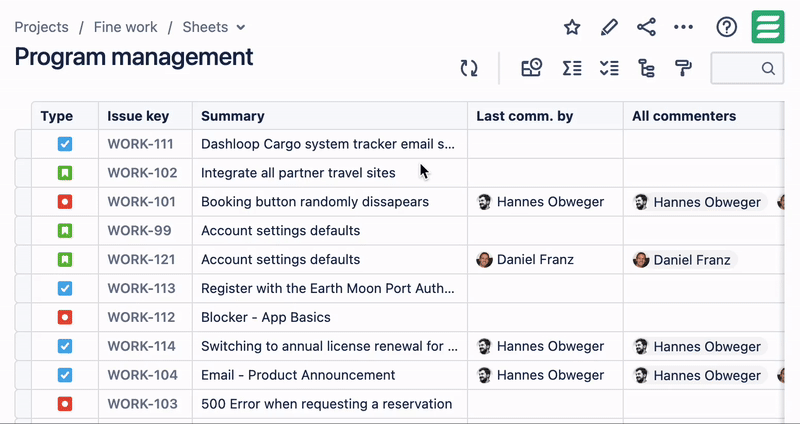The image size is (800, 424).
Task: Star the Program management sheet
Action: tap(572, 27)
